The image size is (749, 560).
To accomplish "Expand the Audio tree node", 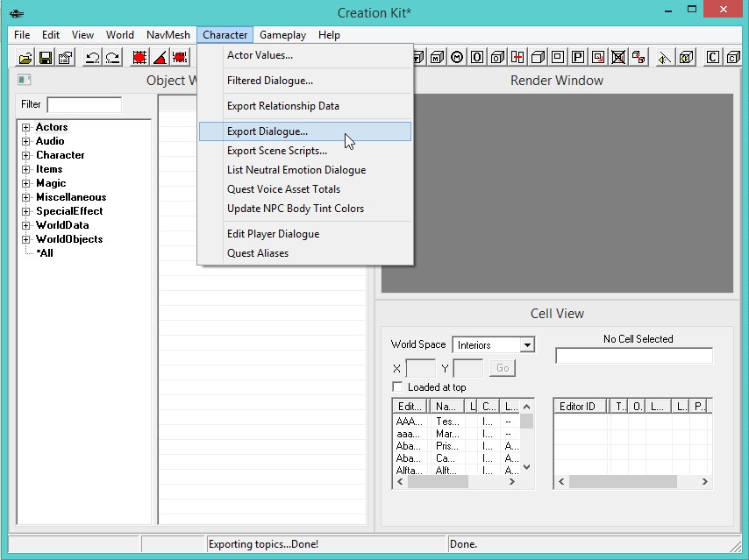I will [x=25, y=141].
